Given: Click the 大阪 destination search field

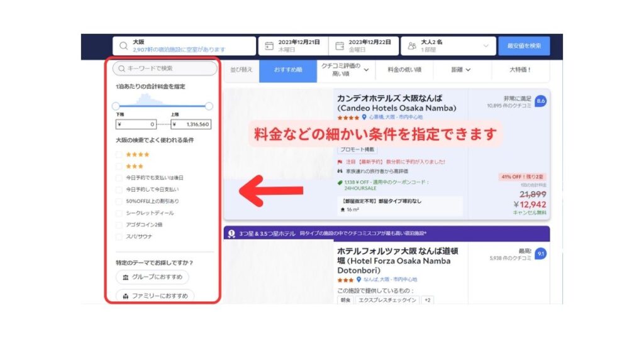Looking at the screenshot, I should (184, 46).
